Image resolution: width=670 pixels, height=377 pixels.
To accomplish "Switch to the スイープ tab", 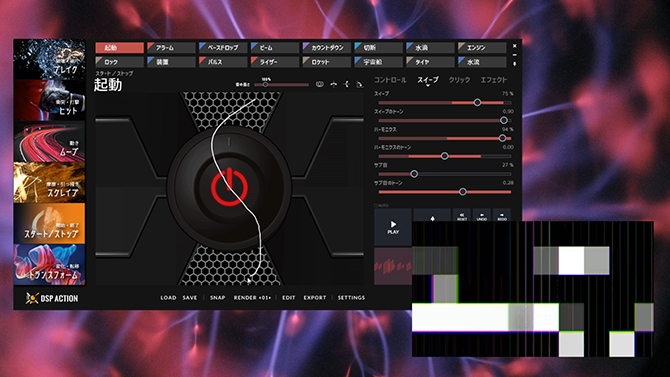I will [428, 80].
